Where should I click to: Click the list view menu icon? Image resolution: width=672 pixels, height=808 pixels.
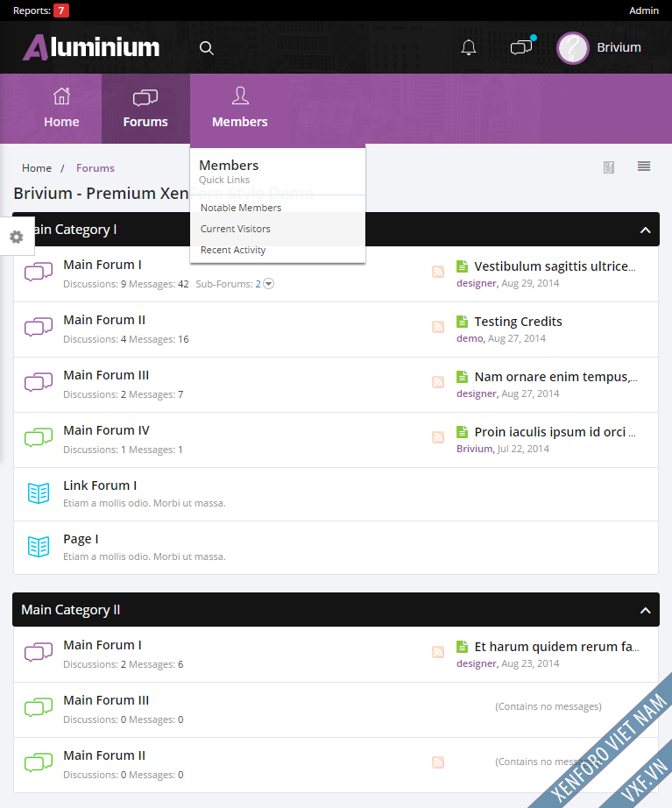644,167
